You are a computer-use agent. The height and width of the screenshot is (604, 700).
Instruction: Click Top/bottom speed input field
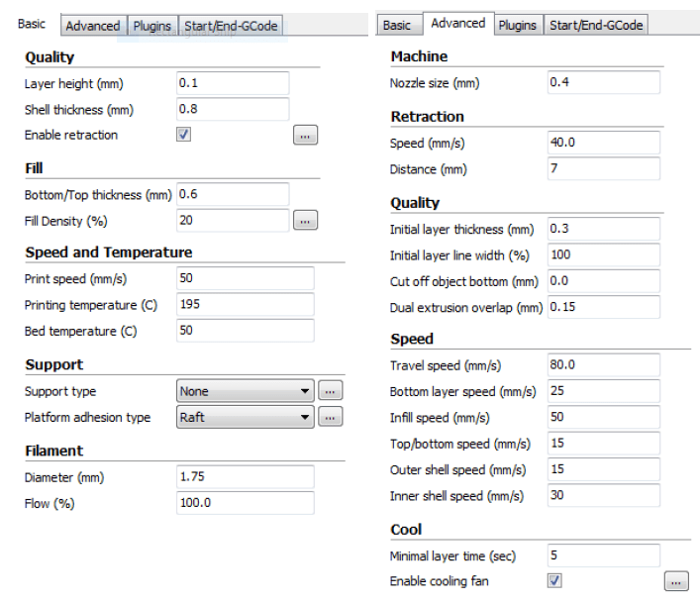click(x=604, y=444)
